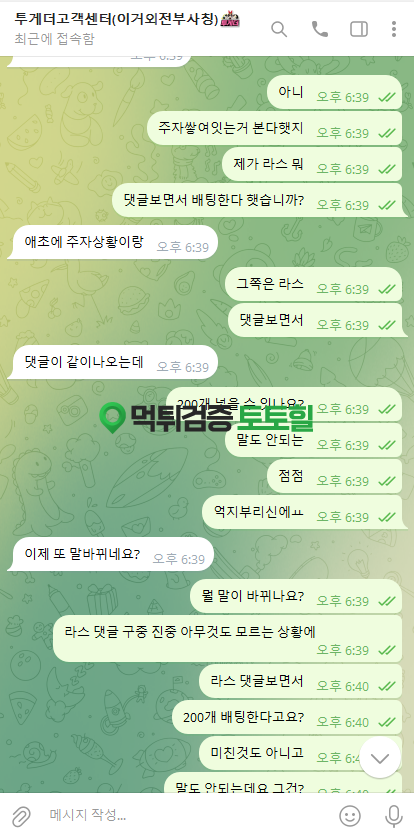Click the '라스 댓글 구중 진중' long message
The width and height of the screenshot is (414, 836).
(227, 639)
